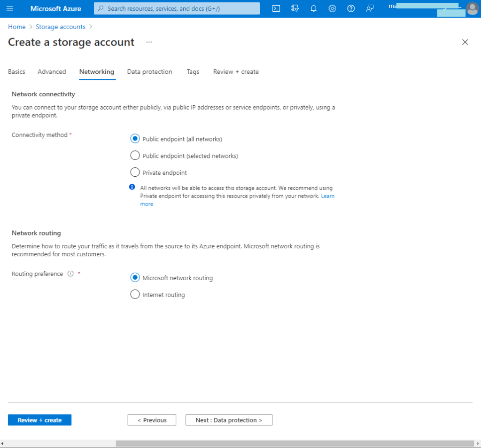Open the Notifications bell
The image size is (481, 448).
[313, 8]
